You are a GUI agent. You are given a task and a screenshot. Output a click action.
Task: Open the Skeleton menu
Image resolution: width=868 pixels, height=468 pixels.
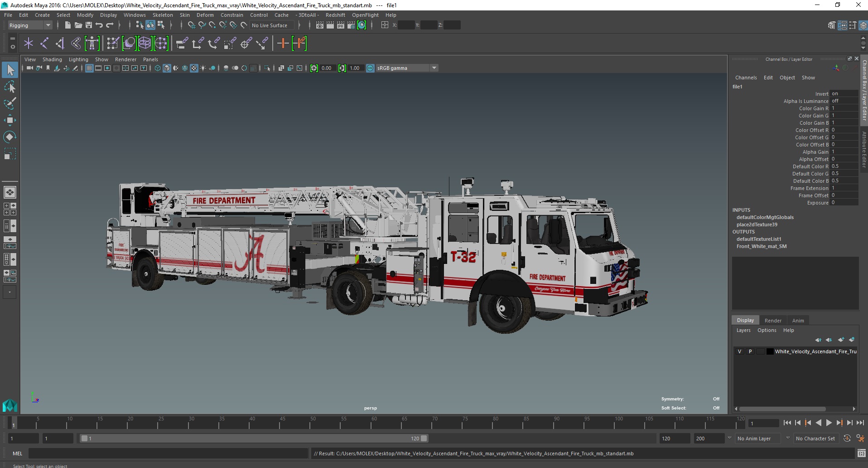(163, 15)
